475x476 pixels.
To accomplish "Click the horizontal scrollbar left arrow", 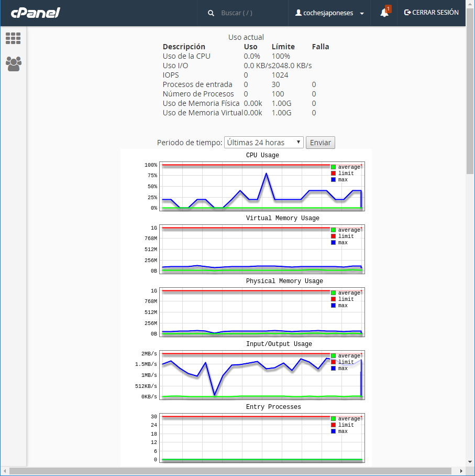I will pos(4,471).
